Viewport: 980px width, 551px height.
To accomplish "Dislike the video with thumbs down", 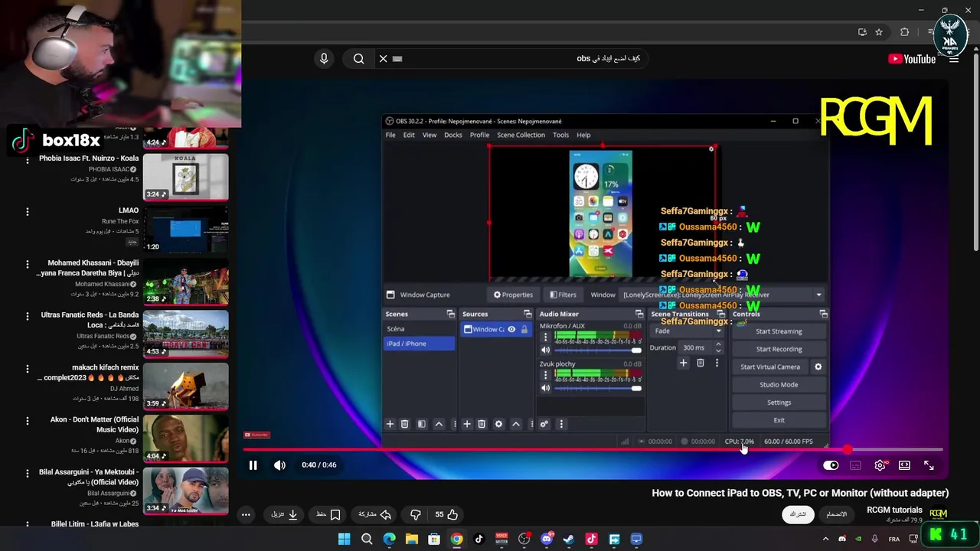I will point(416,514).
